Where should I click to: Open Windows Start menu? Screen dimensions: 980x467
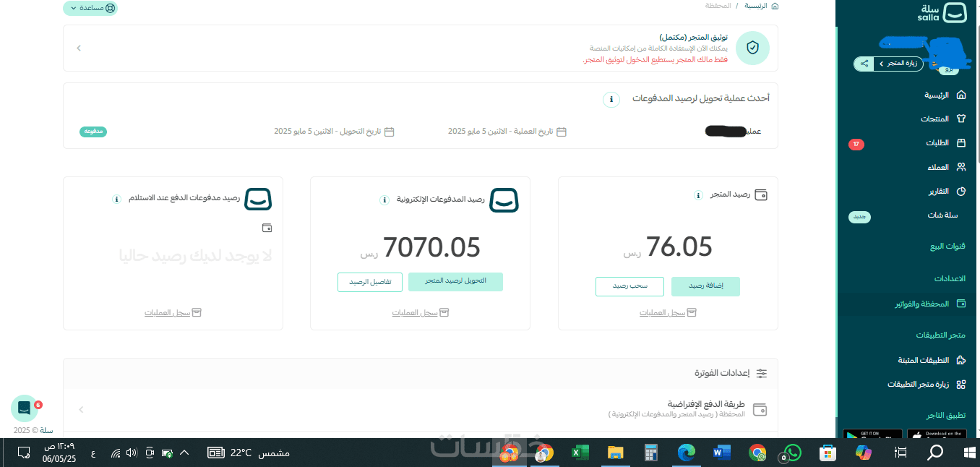click(969, 453)
